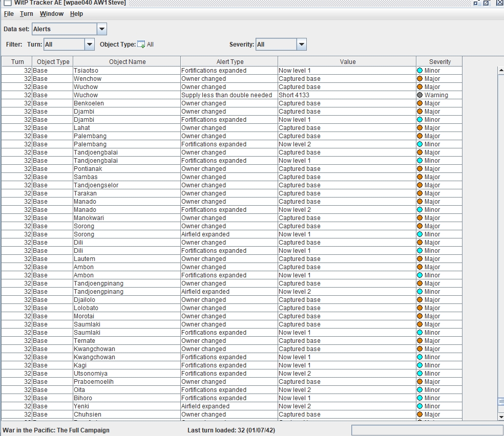Select the Chuhsien object name cell
504x436 pixels.
127,415
